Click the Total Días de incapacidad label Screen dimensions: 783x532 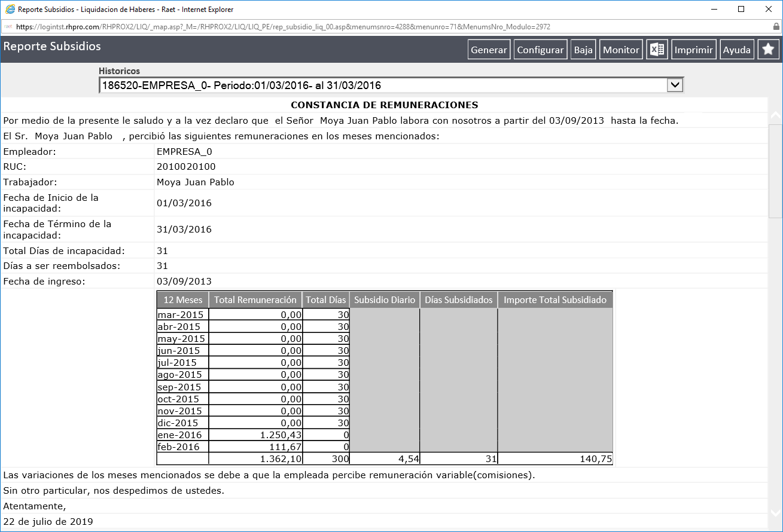64,251
